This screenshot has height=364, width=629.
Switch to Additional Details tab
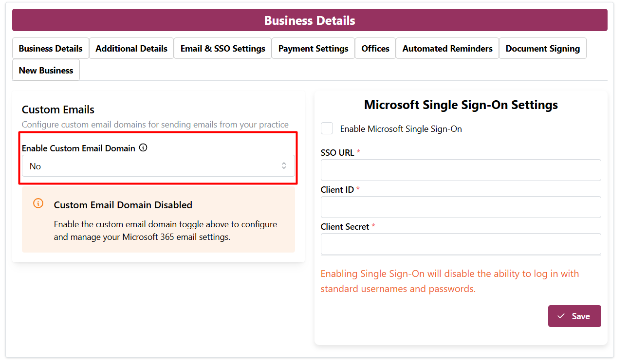coord(131,49)
